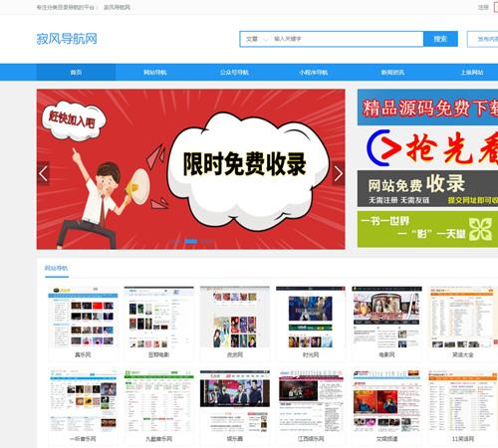This screenshot has width=498, height=448.
Task: Click the 寂风导航网 site logo
Action: (67, 39)
